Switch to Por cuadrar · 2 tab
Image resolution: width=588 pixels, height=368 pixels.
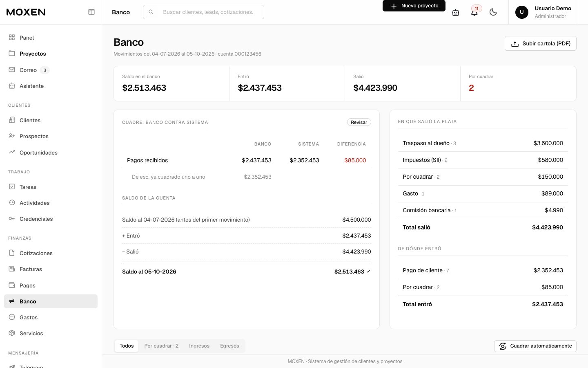[161, 346]
